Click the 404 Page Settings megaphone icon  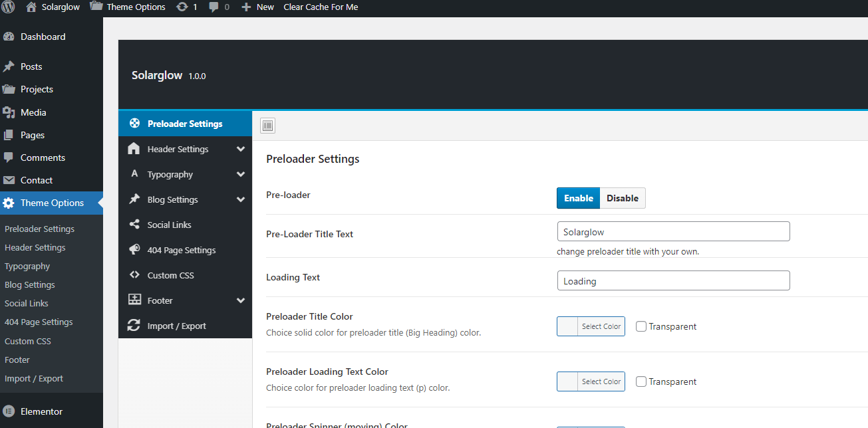point(134,249)
